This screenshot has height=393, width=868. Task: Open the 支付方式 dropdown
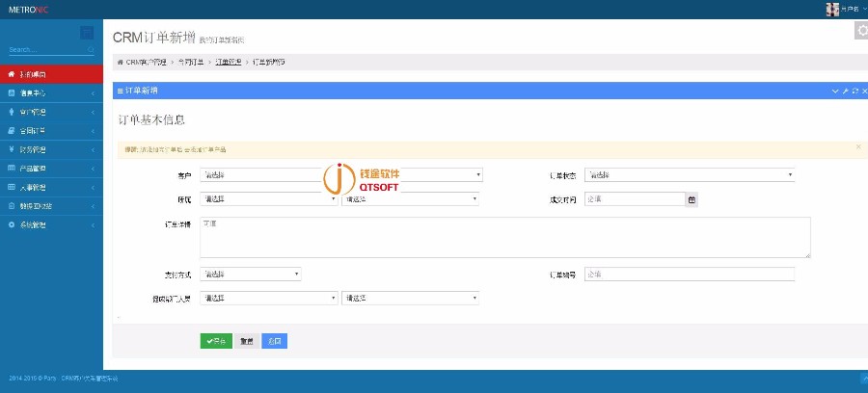click(251, 275)
